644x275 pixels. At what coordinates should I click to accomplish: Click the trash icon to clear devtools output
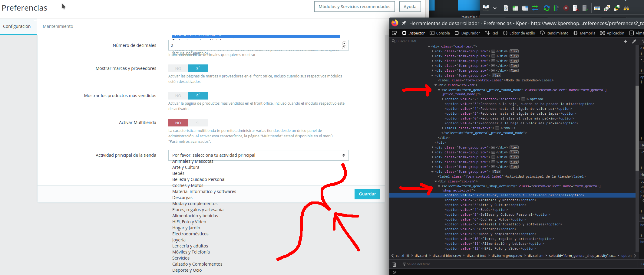point(394,264)
